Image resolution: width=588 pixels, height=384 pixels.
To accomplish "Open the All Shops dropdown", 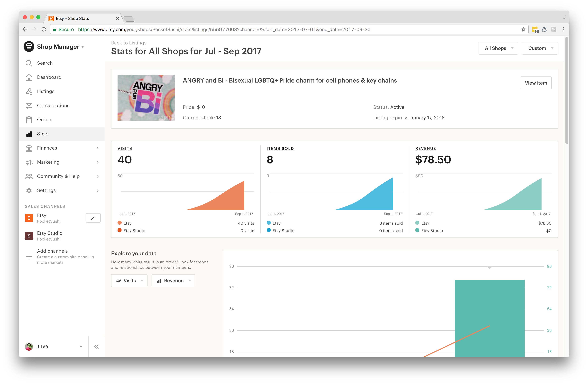I will [498, 48].
